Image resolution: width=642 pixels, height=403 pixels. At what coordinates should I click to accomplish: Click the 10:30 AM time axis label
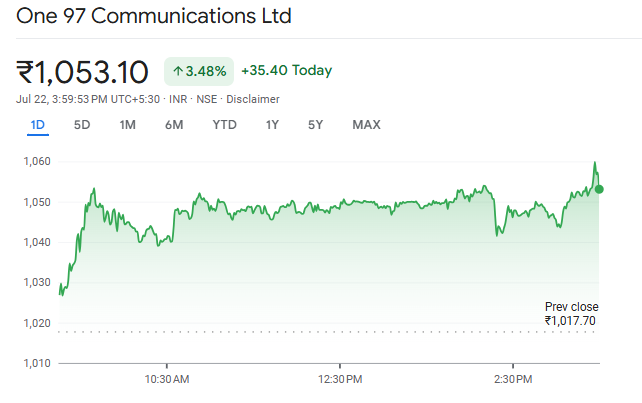[167, 379]
